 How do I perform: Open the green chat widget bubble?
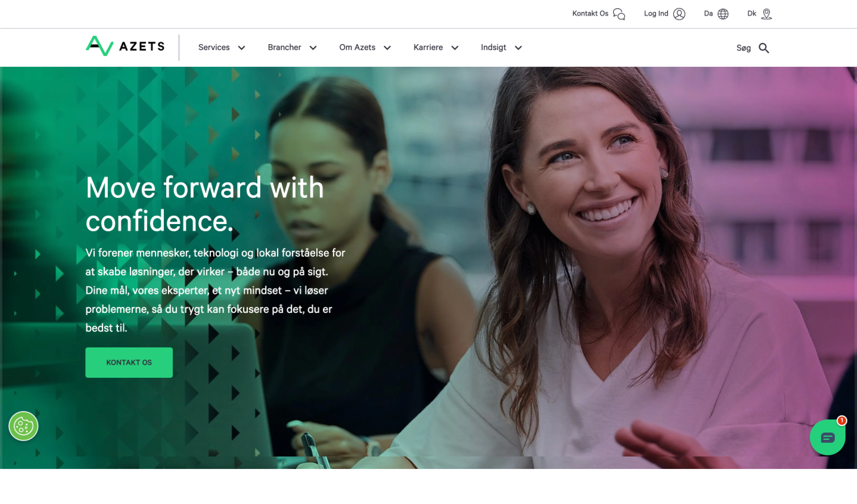(827, 437)
